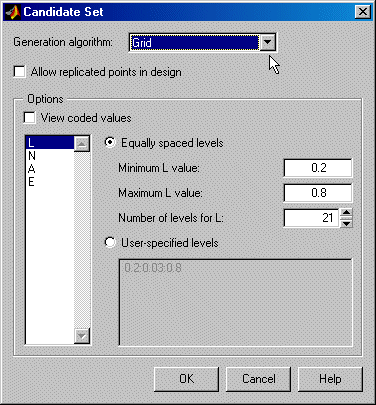Increase Number of levels with up arrow
376x405 pixels.
pyautogui.click(x=346, y=213)
